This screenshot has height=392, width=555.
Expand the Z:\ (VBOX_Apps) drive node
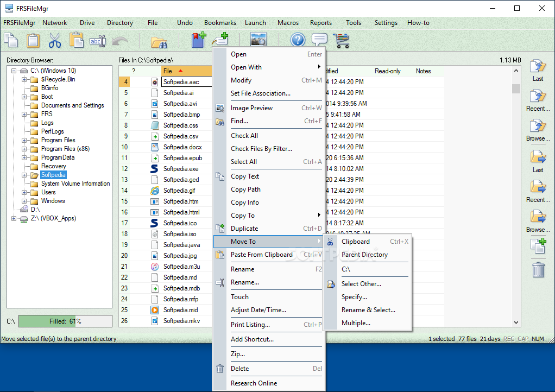(14, 219)
